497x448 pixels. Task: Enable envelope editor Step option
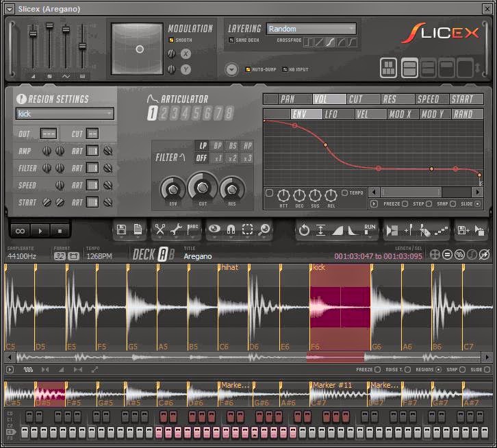[x=429, y=203]
